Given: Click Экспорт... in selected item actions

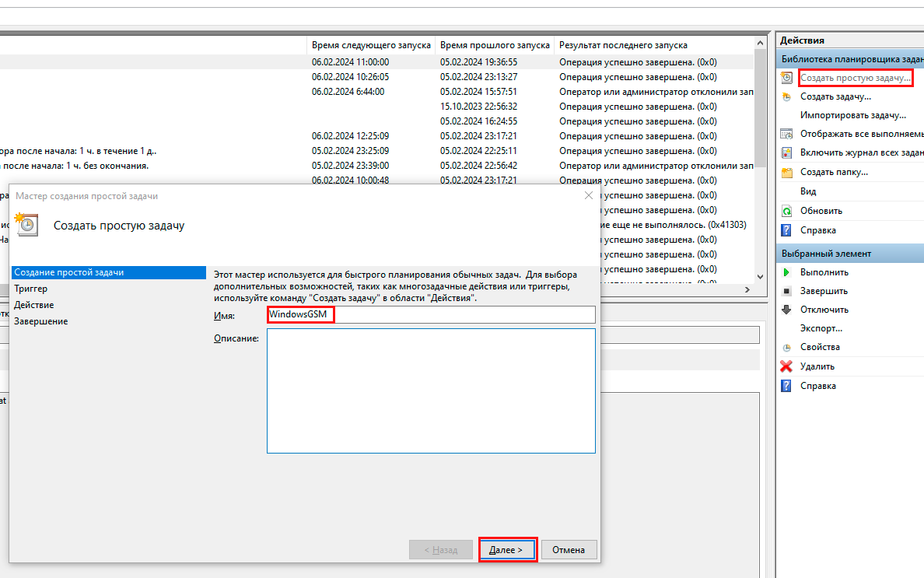Looking at the screenshot, I should coord(821,328).
